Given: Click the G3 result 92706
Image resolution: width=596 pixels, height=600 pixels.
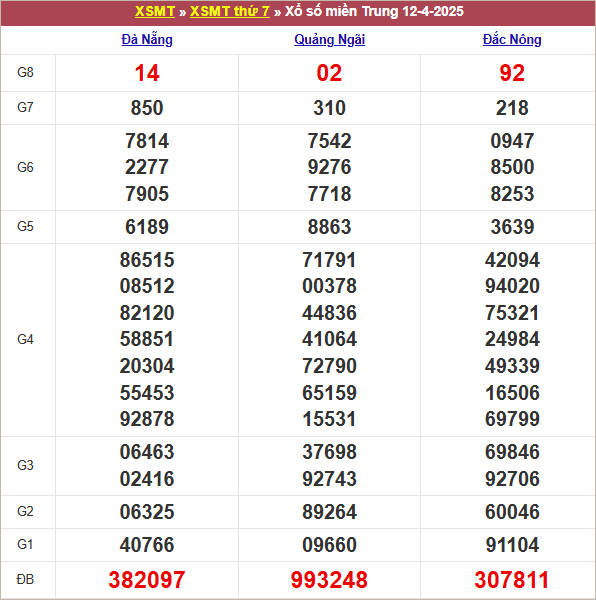Looking at the screenshot, I should click(x=512, y=479).
